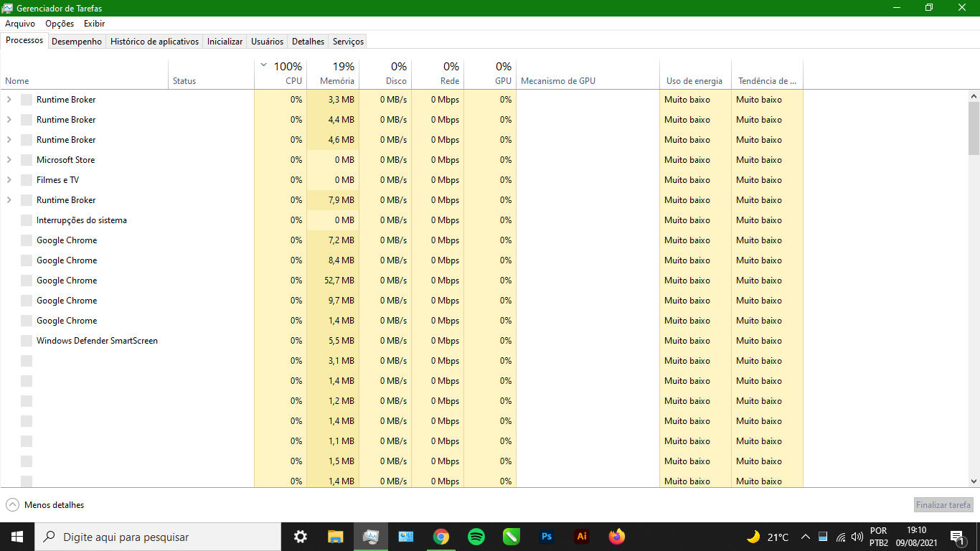Switch to the Desempenho tab

pyautogui.click(x=77, y=42)
